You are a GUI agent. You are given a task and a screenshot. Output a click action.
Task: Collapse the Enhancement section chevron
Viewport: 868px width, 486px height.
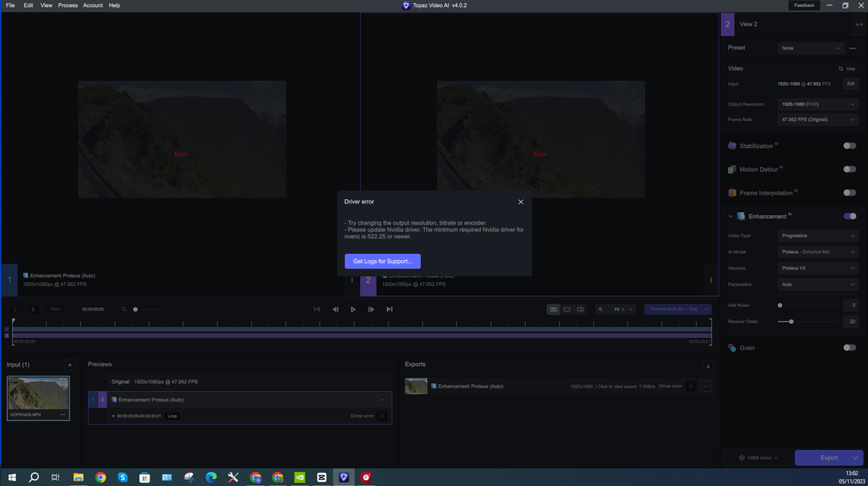[x=730, y=216]
